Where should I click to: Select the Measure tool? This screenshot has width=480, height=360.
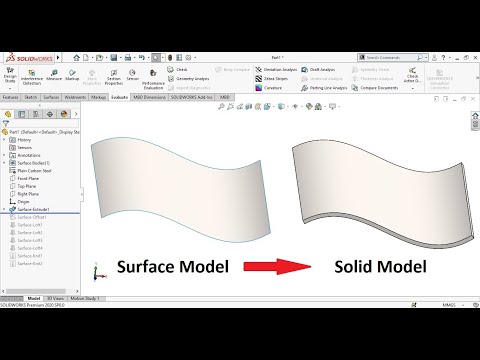click(x=54, y=75)
